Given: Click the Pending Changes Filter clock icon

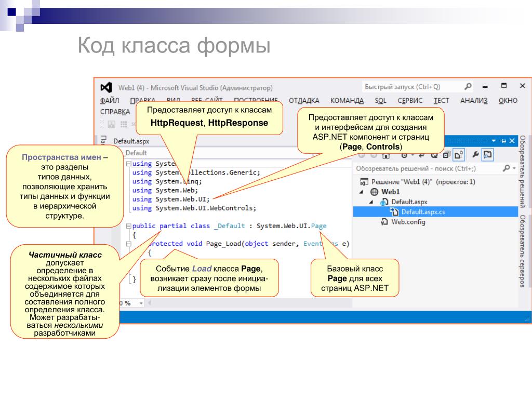Looking at the screenshot, I should 404,155.
